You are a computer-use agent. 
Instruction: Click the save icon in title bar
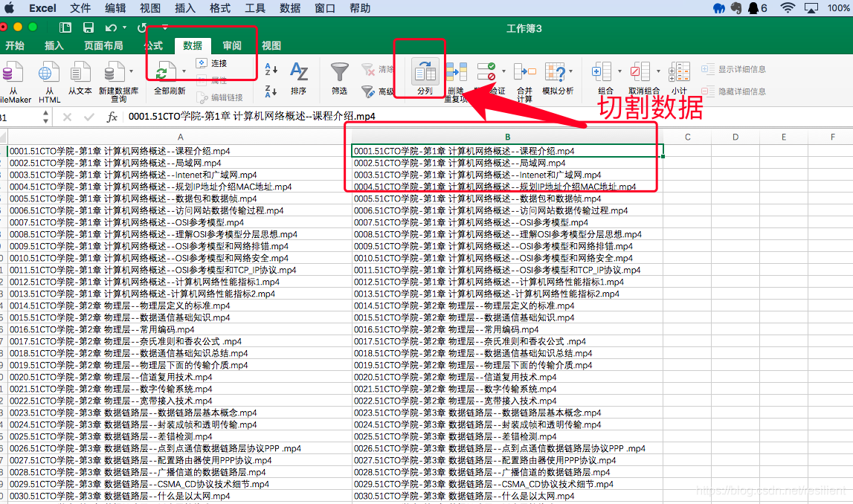click(88, 28)
